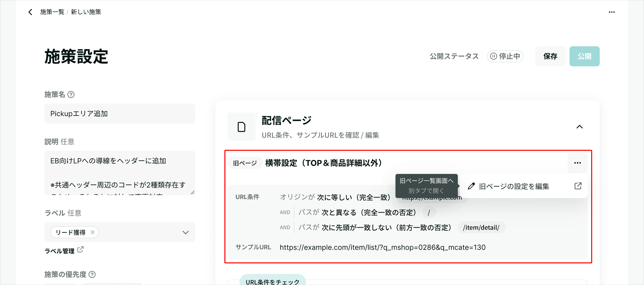Click the / path condition chip
644x285 pixels.
[x=429, y=213]
